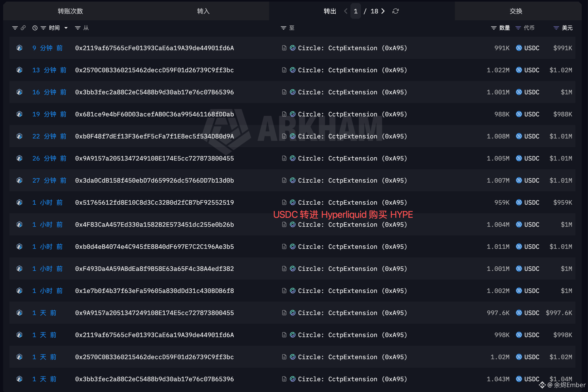Screen dimensions: 588x392
Task: Click the Circle logo icon in 1.002M row
Action: point(293,291)
